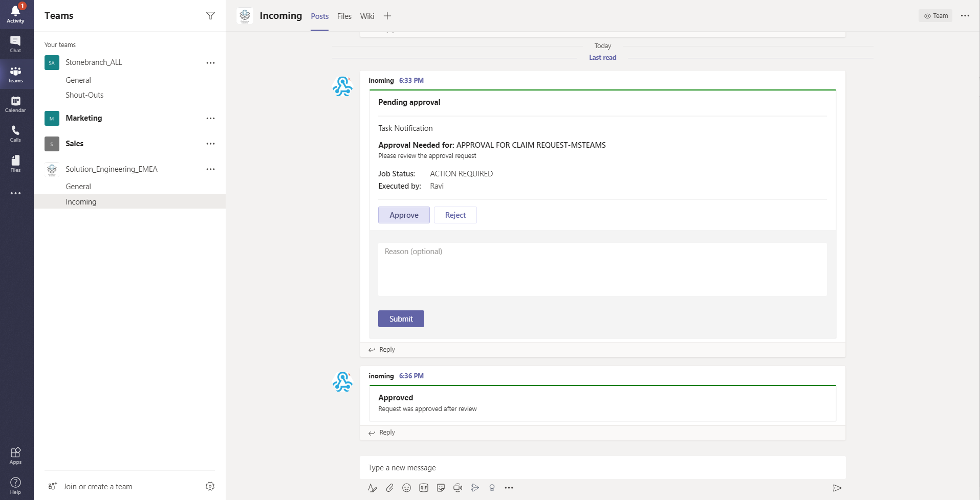
Task: Send the message with arrow icon
Action: pyautogui.click(x=837, y=488)
